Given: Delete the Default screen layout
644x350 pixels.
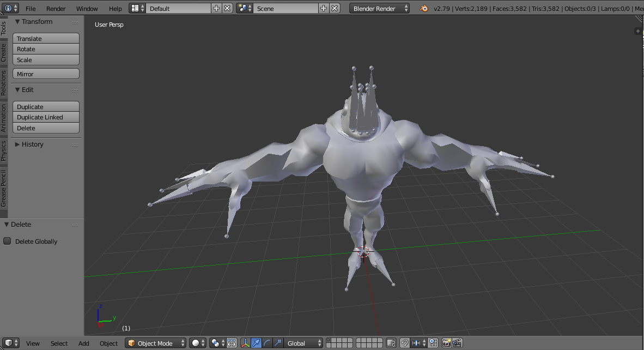Looking at the screenshot, I should tap(227, 8).
